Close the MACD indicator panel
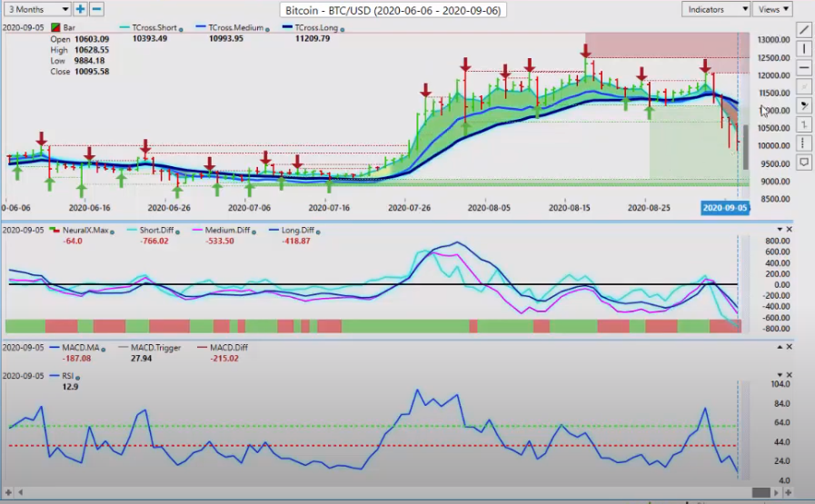Image resolution: width=815 pixels, height=504 pixels. [x=789, y=347]
